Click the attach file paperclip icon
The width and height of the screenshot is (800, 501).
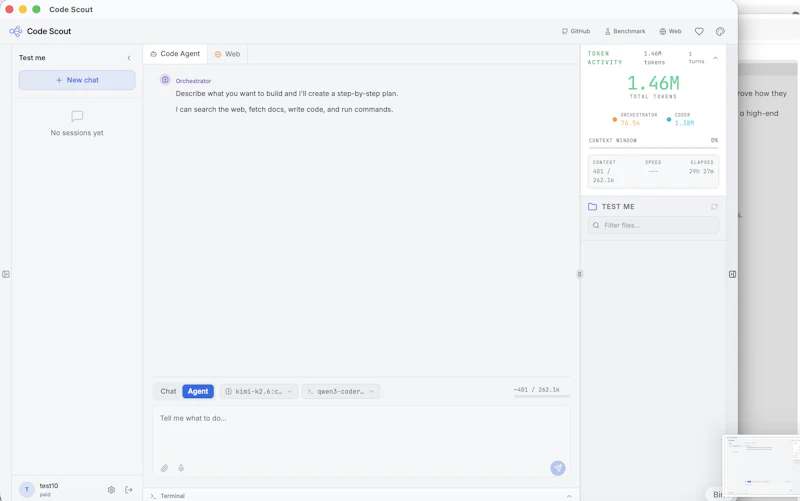coord(164,468)
